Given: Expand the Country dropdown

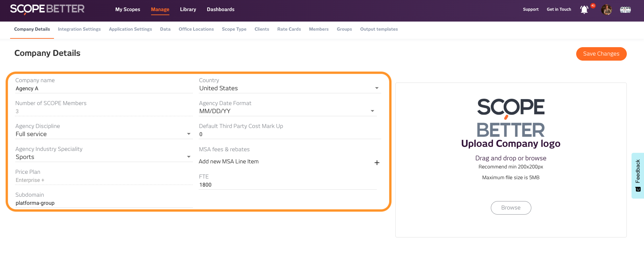Looking at the screenshot, I should [x=376, y=88].
